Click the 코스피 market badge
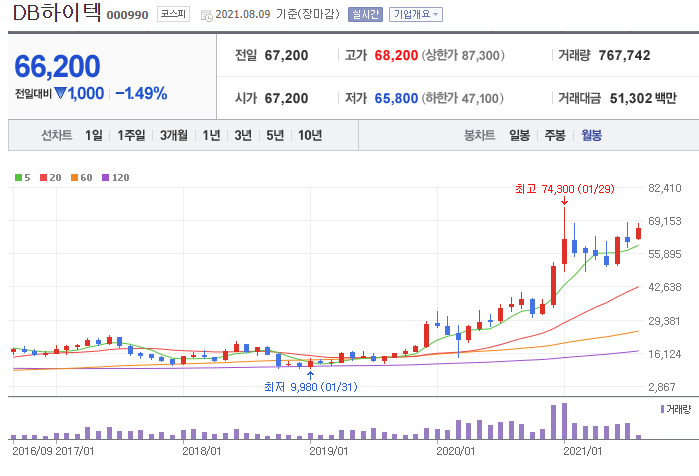Image resolution: width=699 pixels, height=476 pixels. click(173, 14)
